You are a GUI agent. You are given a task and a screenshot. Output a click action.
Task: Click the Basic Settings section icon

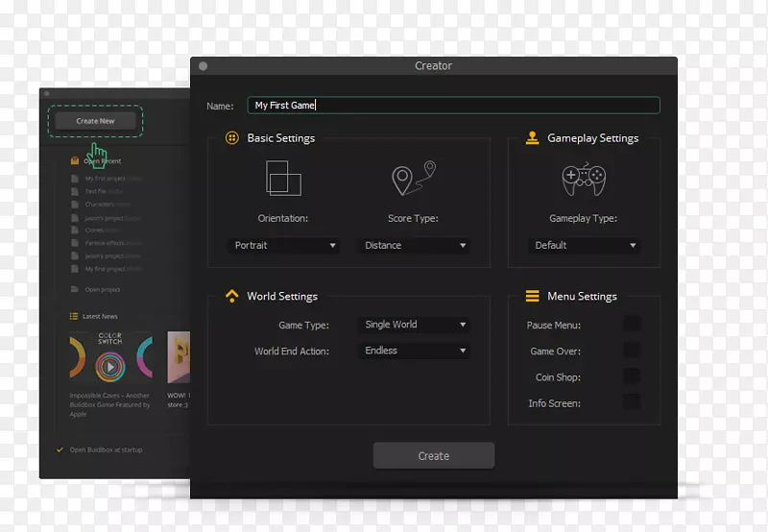pyautogui.click(x=232, y=137)
